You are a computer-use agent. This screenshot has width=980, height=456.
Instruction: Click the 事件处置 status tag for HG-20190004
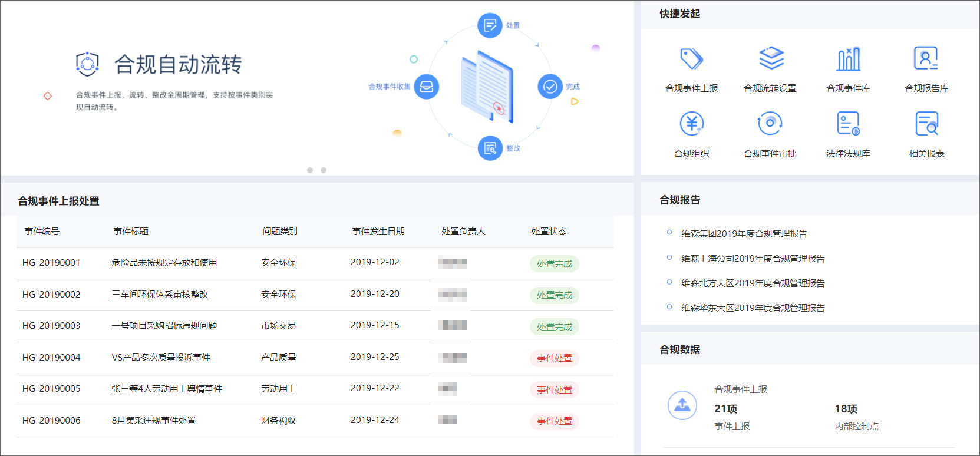click(x=555, y=358)
